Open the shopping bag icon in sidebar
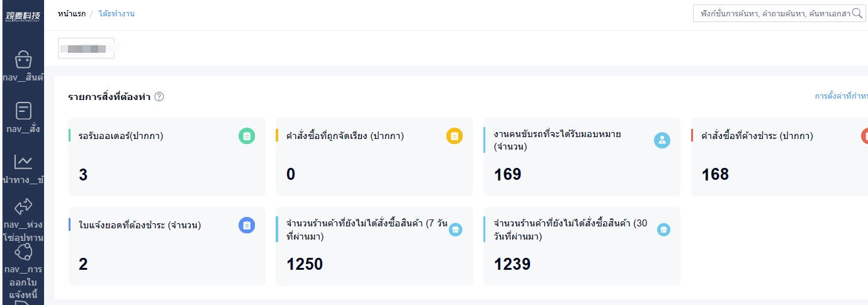 pos(23,60)
